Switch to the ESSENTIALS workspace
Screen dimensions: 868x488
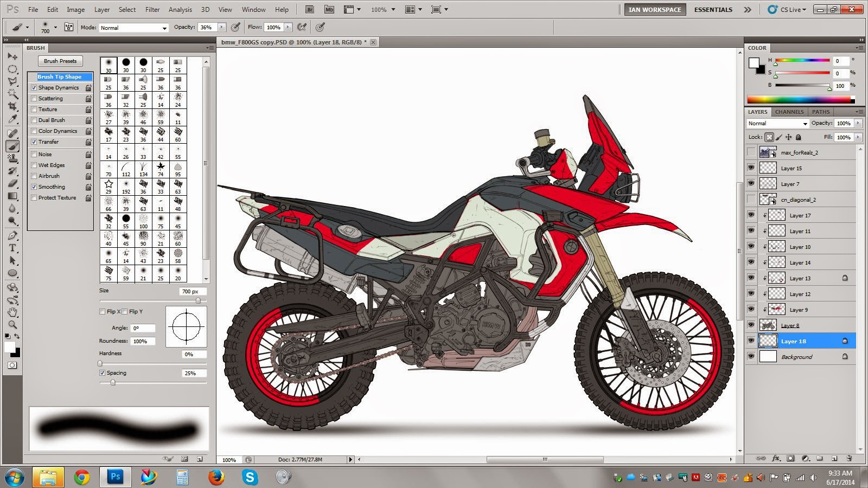(x=713, y=10)
